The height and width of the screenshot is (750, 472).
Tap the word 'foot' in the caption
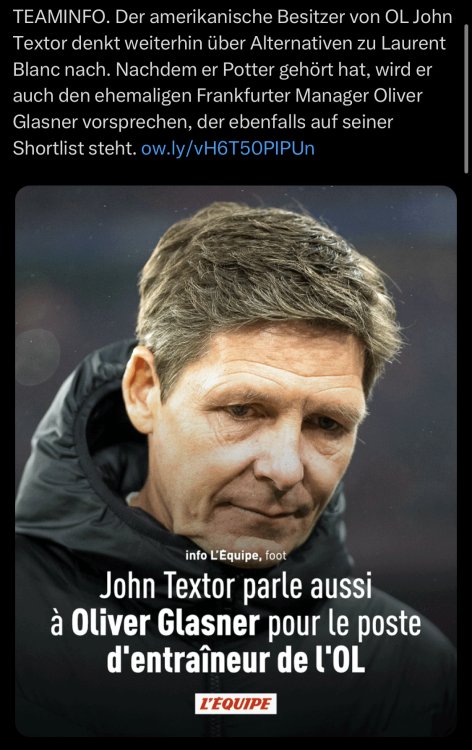(x=275, y=555)
